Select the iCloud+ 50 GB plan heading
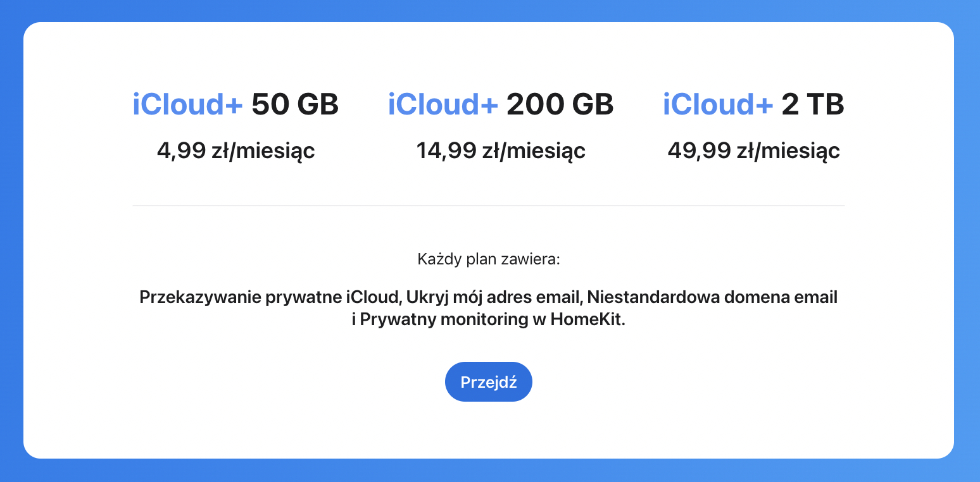This screenshot has width=980, height=482. 236,104
